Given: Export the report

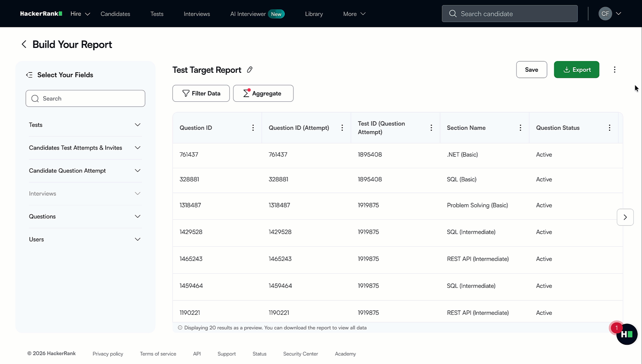Looking at the screenshot, I should pos(576,69).
